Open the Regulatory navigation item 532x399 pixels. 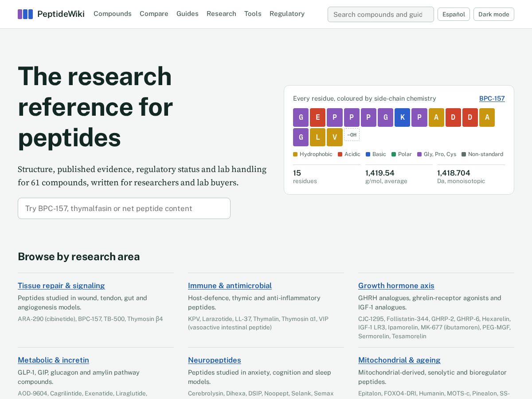287,14
